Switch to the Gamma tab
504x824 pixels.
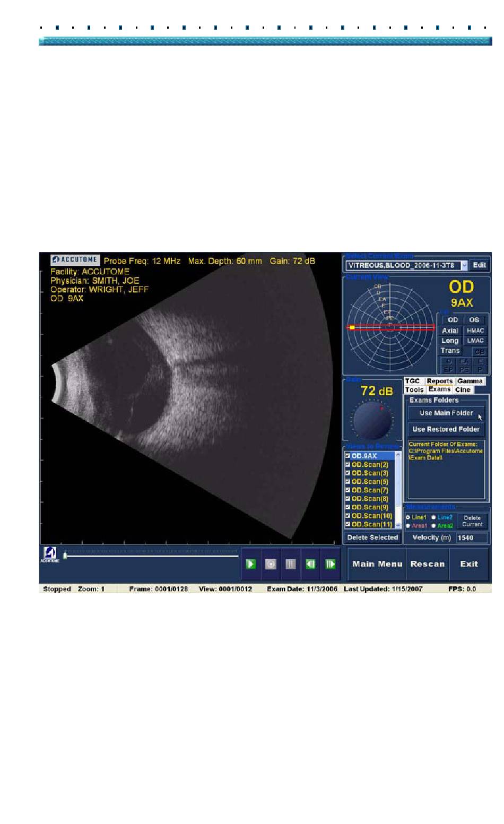(x=470, y=381)
